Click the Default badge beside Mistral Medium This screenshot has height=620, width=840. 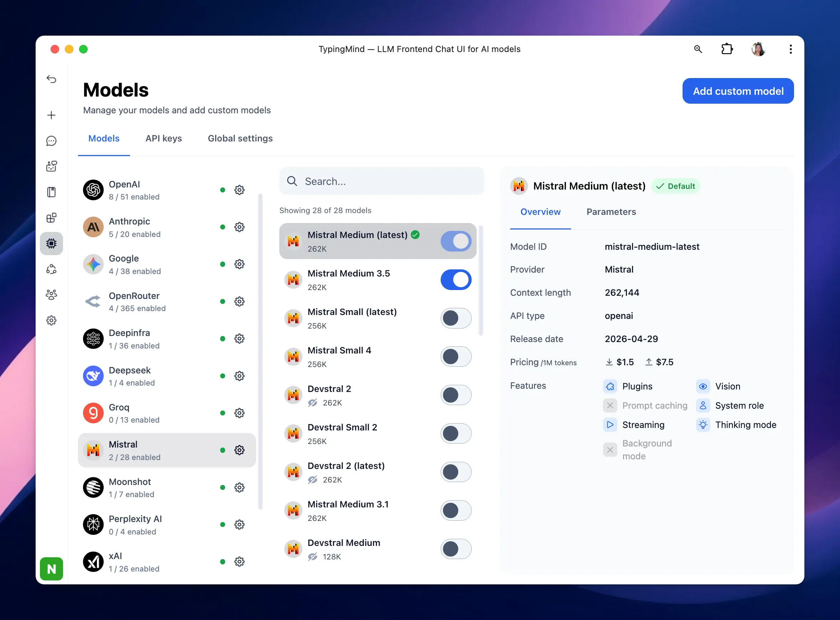[x=675, y=186]
